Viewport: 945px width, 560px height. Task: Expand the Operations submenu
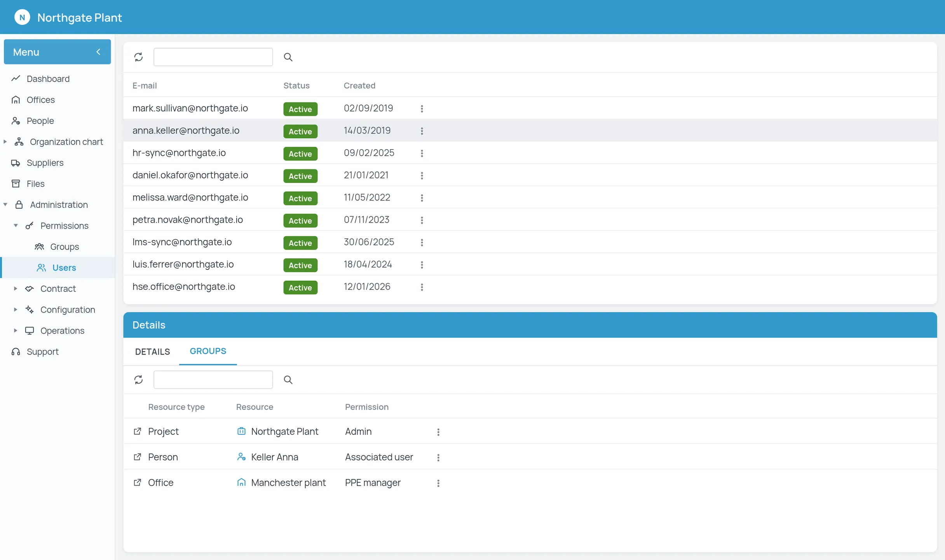[16, 330]
